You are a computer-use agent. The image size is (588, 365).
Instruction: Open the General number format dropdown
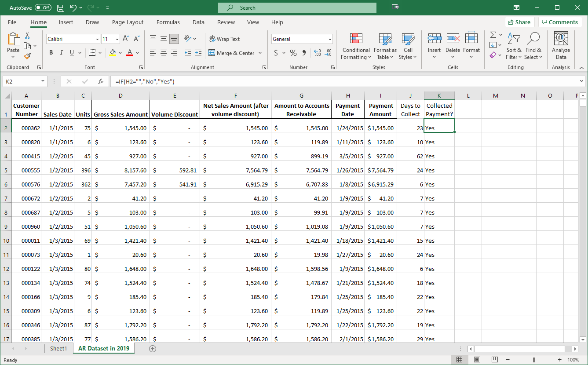point(330,39)
